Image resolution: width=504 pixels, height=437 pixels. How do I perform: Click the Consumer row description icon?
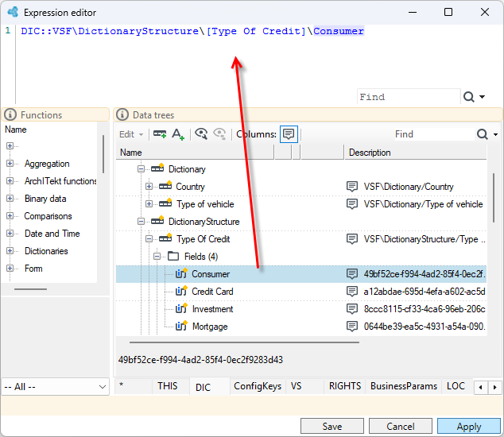352,274
